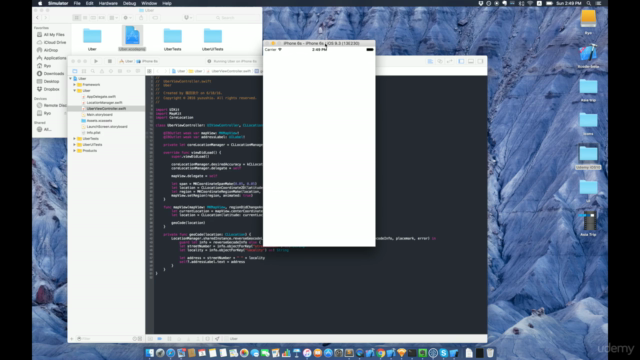Select the Assistant editor in Xcode
The image size is (640, 360).
coord(440,61)
